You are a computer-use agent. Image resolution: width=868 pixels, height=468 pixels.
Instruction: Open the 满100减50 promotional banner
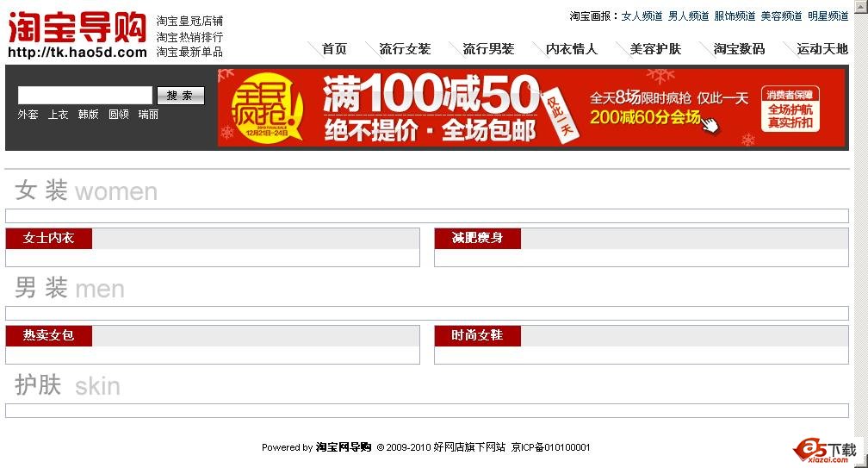[x=531, y=108]
